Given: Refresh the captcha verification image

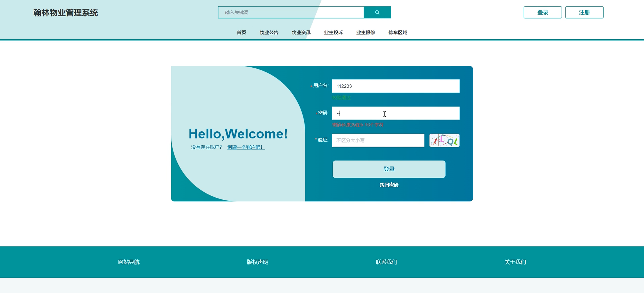Looking at the screenshot, I should (444, 140).
